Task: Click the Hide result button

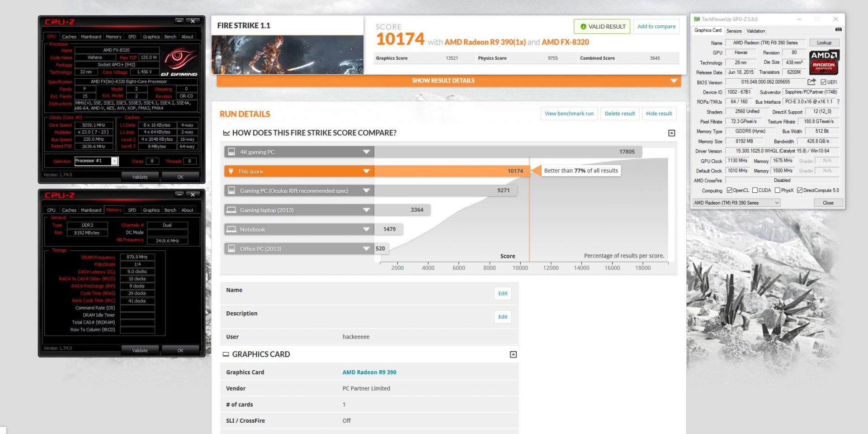Action: coord(659,114)
